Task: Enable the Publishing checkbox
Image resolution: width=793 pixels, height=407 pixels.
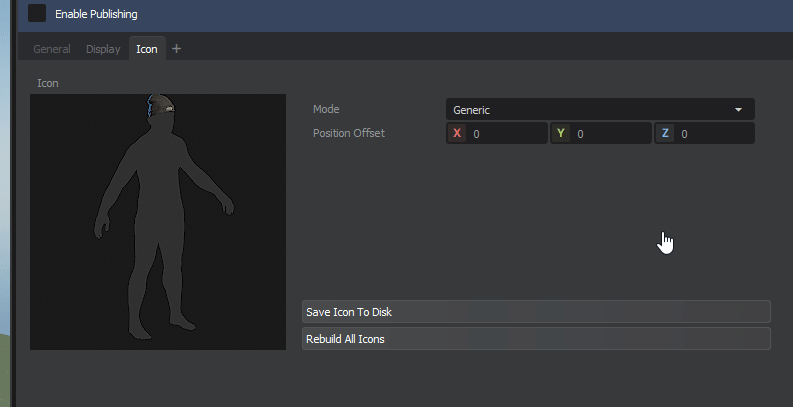Action: (37, 14)
